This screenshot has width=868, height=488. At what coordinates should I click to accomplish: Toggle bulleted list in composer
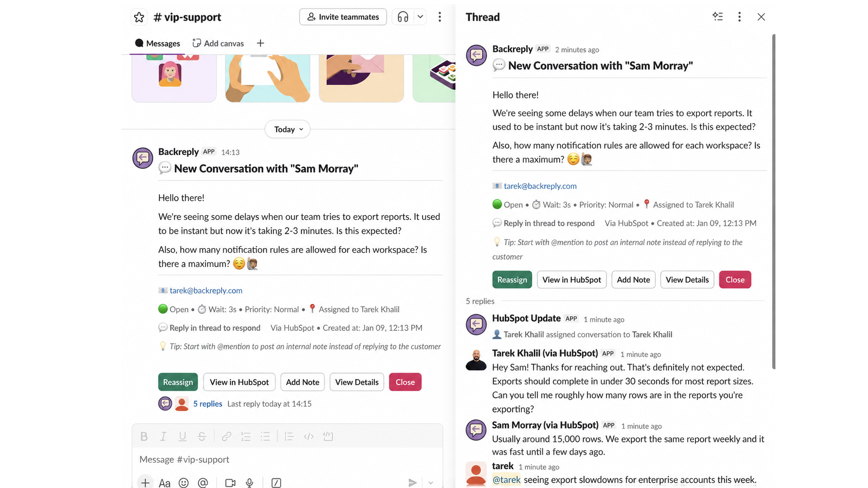click(265, 437)
